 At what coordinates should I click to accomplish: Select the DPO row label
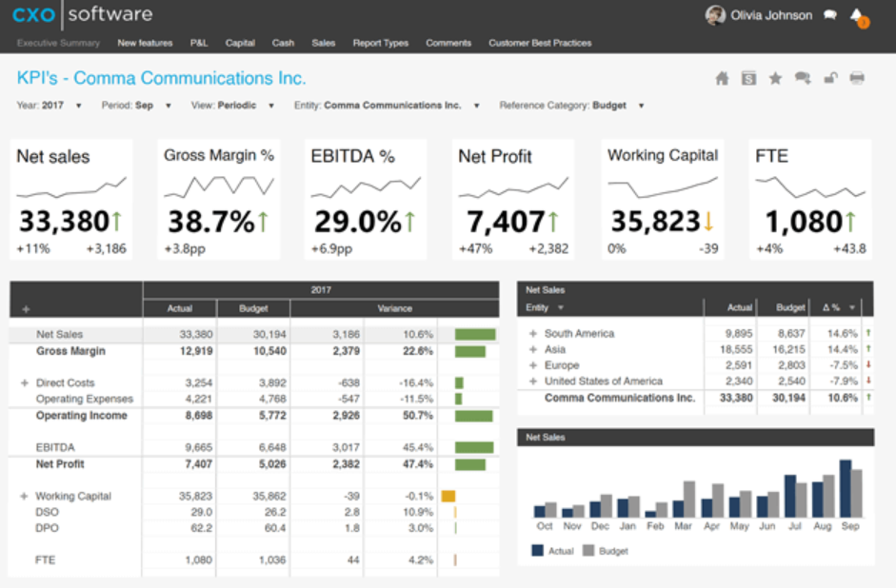pyautogui.click(x=47, y=528)
